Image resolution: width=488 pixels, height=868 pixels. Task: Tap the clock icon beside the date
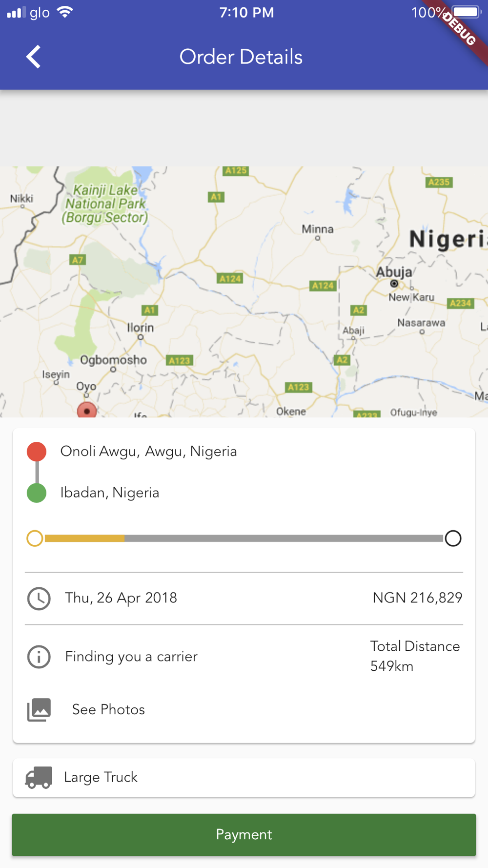pyautogui.click(x=39, y=599)
